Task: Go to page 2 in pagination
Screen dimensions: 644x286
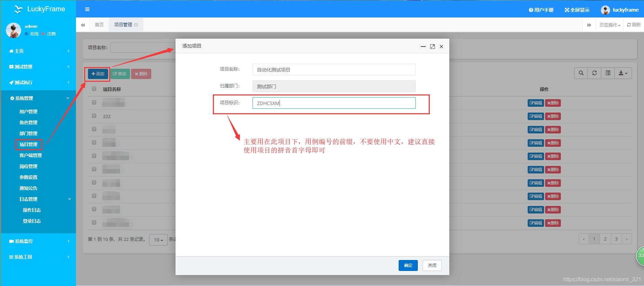Action: (605, 239)
